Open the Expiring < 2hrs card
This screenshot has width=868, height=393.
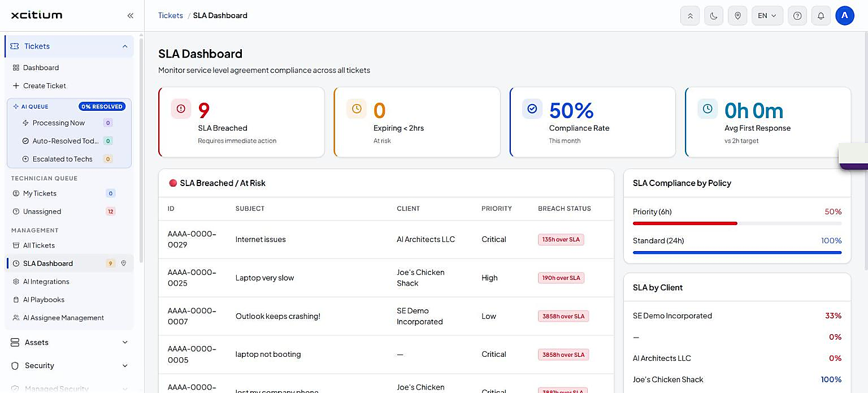pos(417,122)
